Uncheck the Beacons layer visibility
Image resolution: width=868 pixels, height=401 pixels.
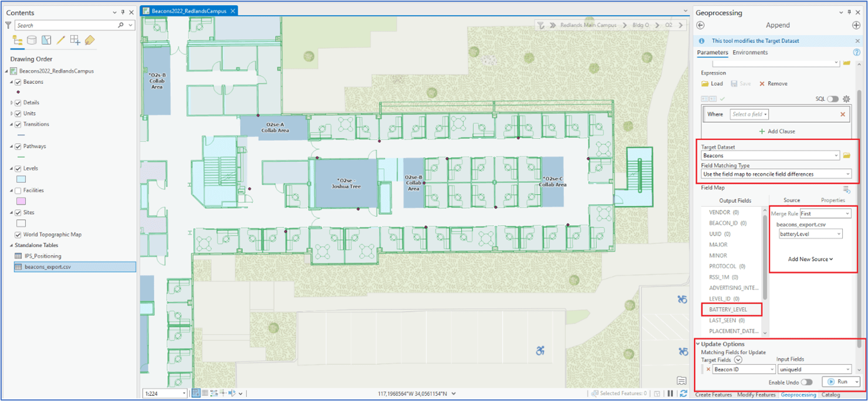click(x=17, y=81)
